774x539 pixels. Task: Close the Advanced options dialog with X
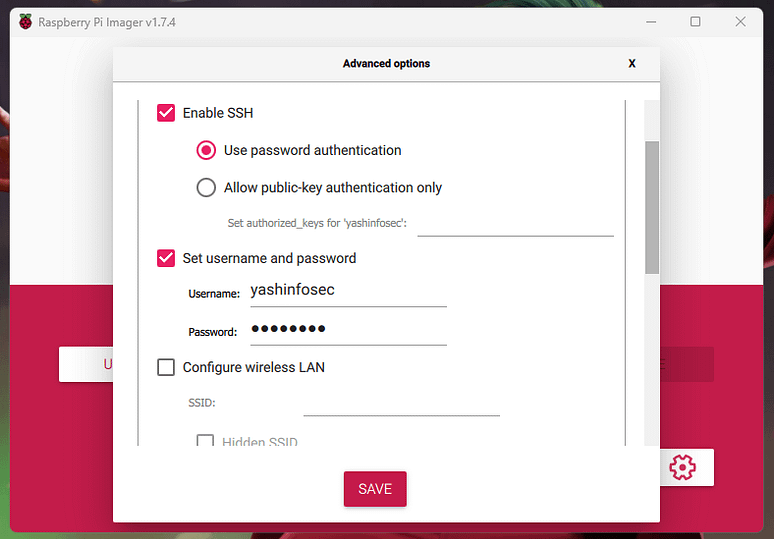tap(632, 63)
